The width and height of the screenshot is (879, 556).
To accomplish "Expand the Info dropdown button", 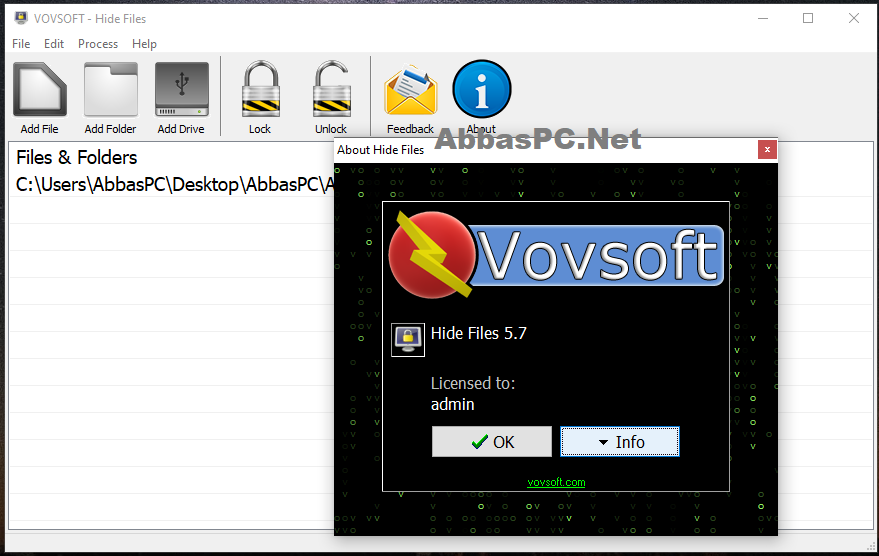I will pyautogui.click(x=620, y=442).
